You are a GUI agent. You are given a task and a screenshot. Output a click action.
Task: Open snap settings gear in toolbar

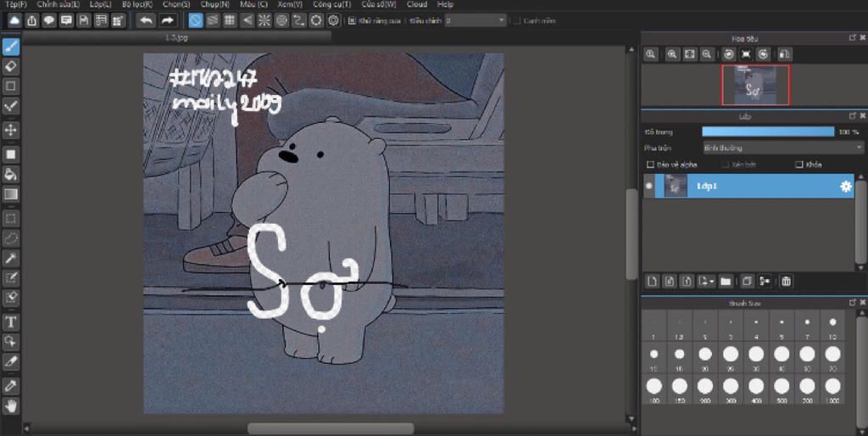[x=333, y=20]
